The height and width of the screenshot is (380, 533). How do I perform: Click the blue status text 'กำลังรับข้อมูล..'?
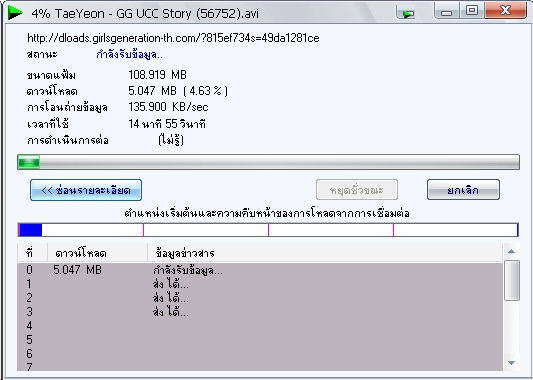pyautogui.click(x=130, y=54)
